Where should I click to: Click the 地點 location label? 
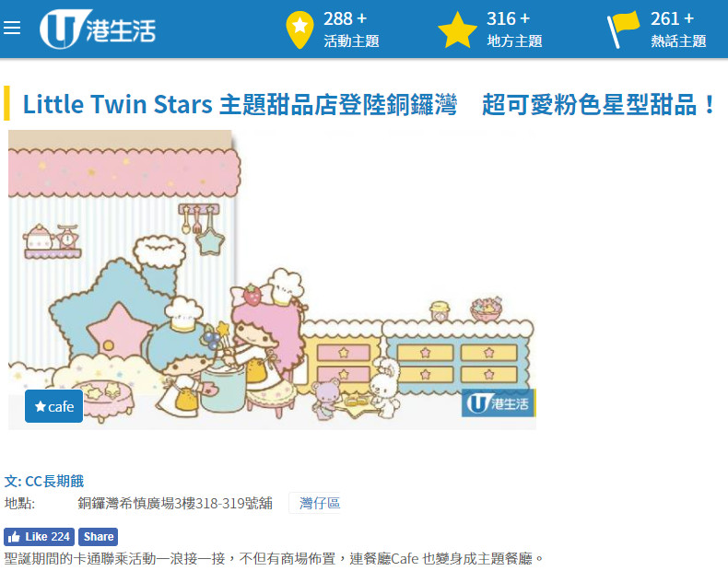coord(19,503)
